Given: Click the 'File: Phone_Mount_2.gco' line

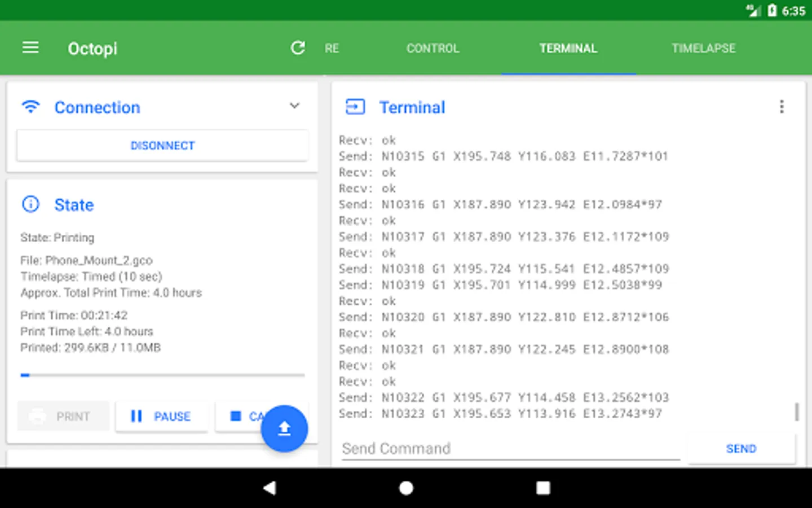Looking at the screenshot, I should point(87,260).
